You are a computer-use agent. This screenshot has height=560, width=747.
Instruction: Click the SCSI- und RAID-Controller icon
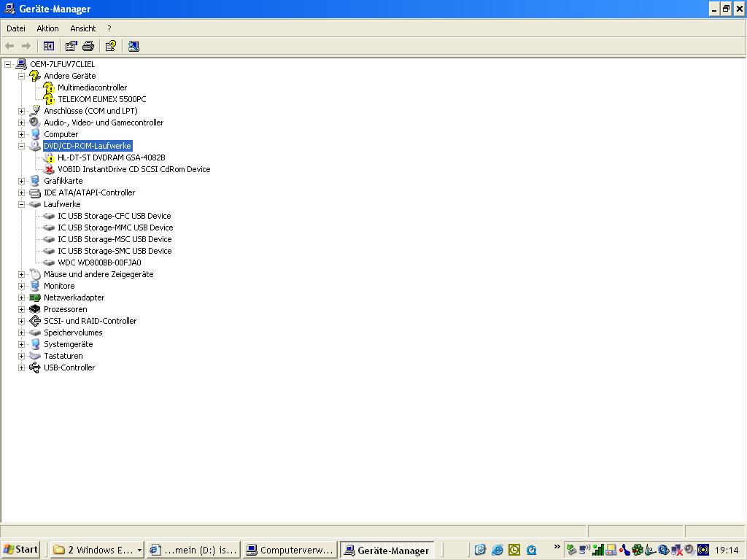[x=35, y=321]
